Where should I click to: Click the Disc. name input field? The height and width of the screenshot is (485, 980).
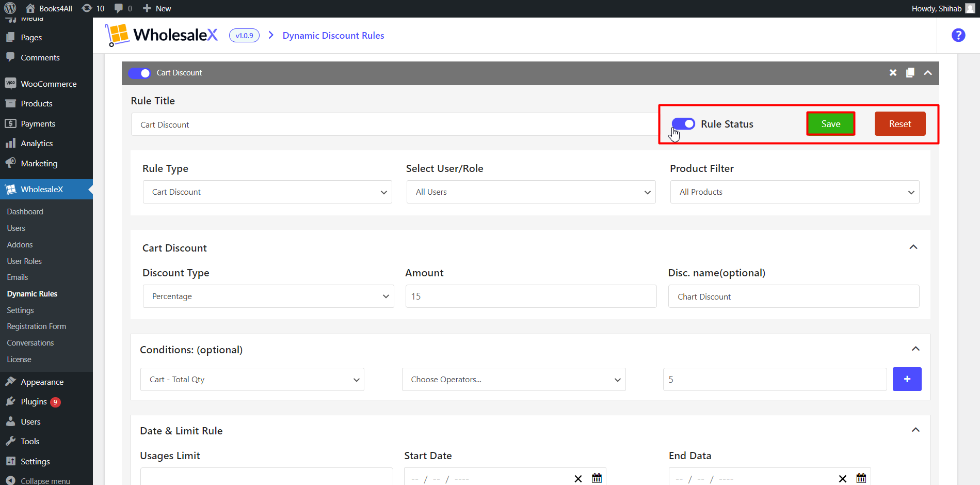pos(794,296)
